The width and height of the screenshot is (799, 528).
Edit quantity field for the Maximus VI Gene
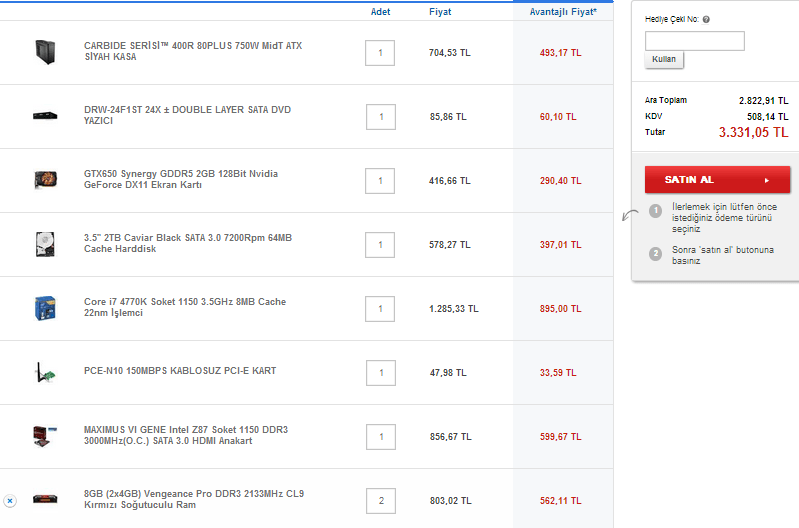[x=381, y=437]
